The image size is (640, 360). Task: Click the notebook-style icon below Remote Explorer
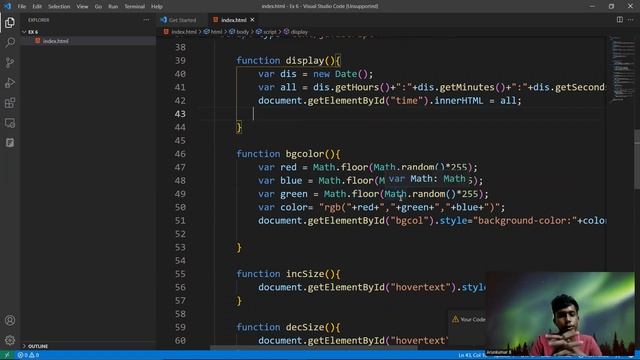[x=10, y=142]
